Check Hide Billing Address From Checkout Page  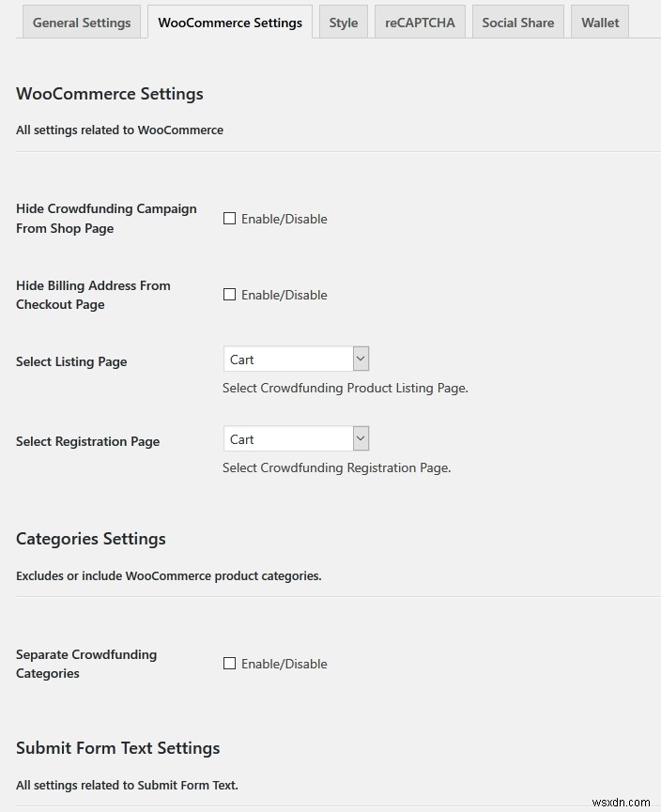click(x=229, y=294)
